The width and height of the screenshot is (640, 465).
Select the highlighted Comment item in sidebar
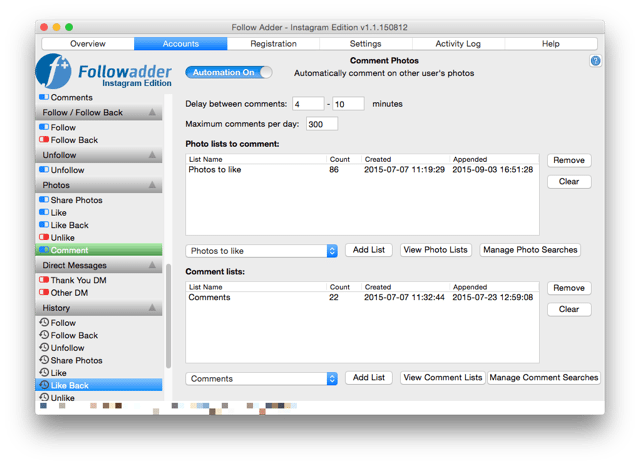(99, 250)
